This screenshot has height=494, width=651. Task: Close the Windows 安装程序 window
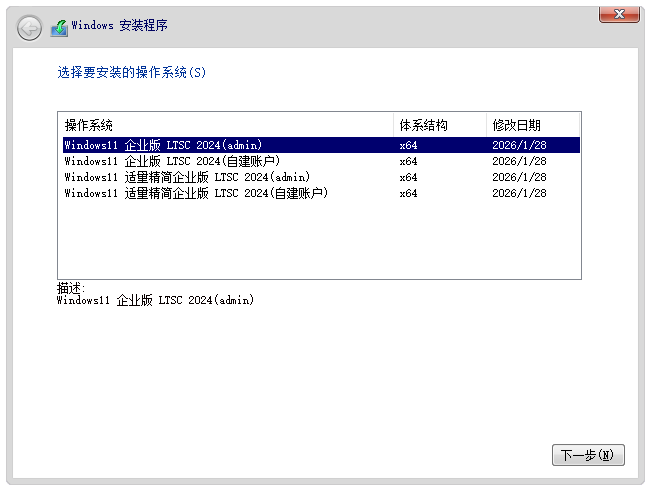620,13
